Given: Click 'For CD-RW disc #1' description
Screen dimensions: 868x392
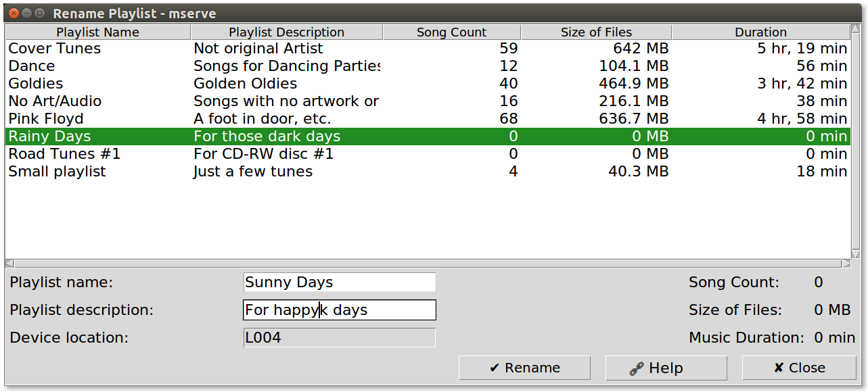Looking at the screenshot, I should [264, 154].
